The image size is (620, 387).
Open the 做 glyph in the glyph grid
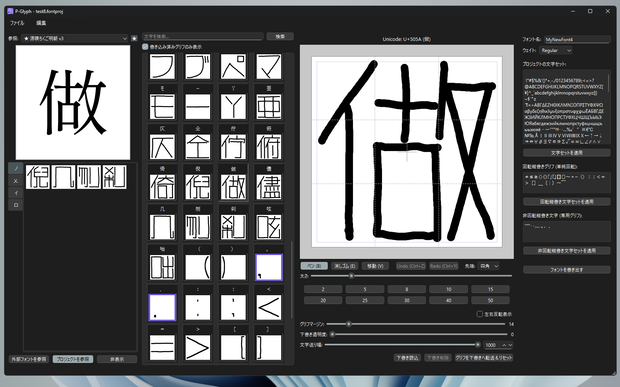click(x=233, y=187)
